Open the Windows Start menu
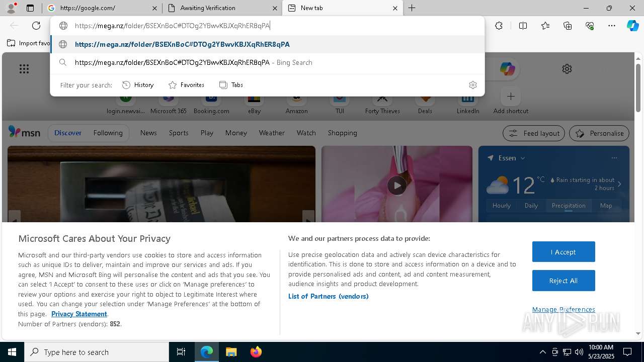Image resolution: width=644 pixels, height=362 pixels. coord(12,352)
